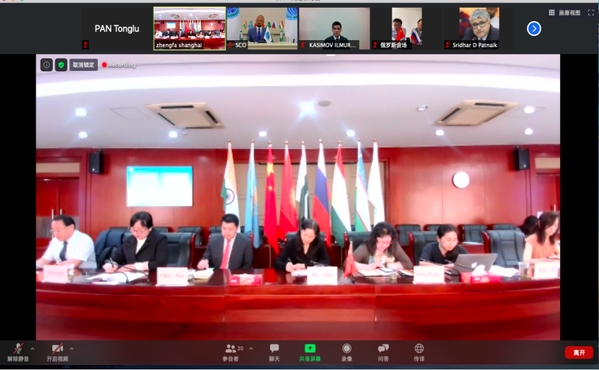599x370 pixels.
Task: Click the record (录像) button
Action: click(346, 352)
